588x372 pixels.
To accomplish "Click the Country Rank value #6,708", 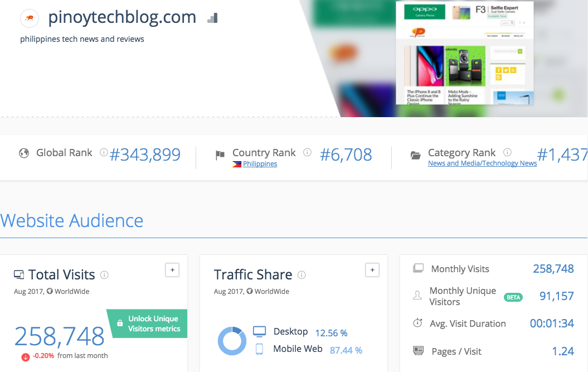I will pyautogui.click(x=346, y=154).
